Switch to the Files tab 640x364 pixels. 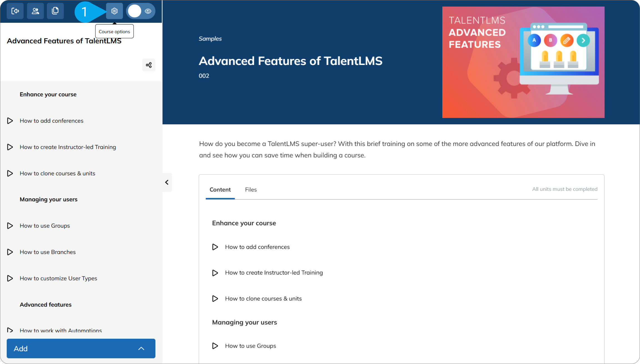[251, 190]
